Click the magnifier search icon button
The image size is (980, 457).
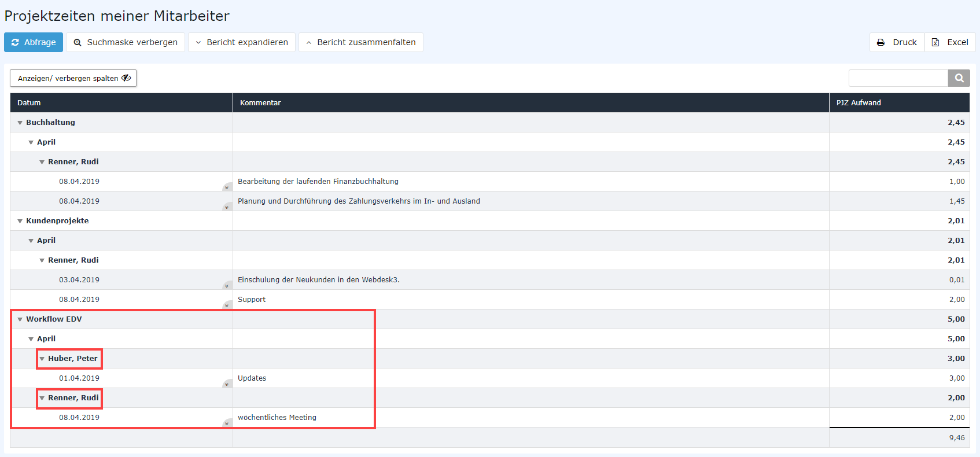pyautogui.click(x=959, y=78)
